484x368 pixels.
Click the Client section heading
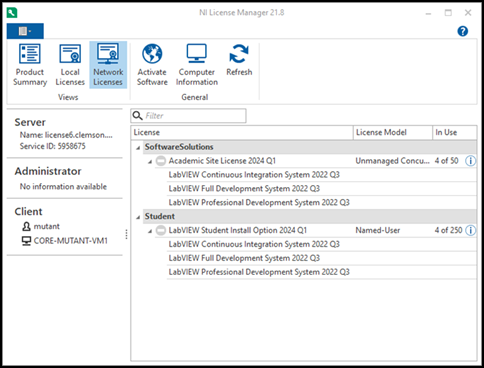coord(28,212)
